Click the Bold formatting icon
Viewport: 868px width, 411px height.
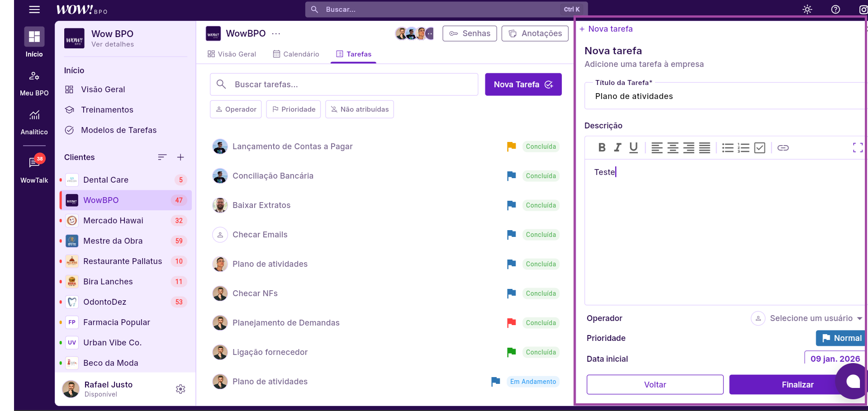[602, 147]
